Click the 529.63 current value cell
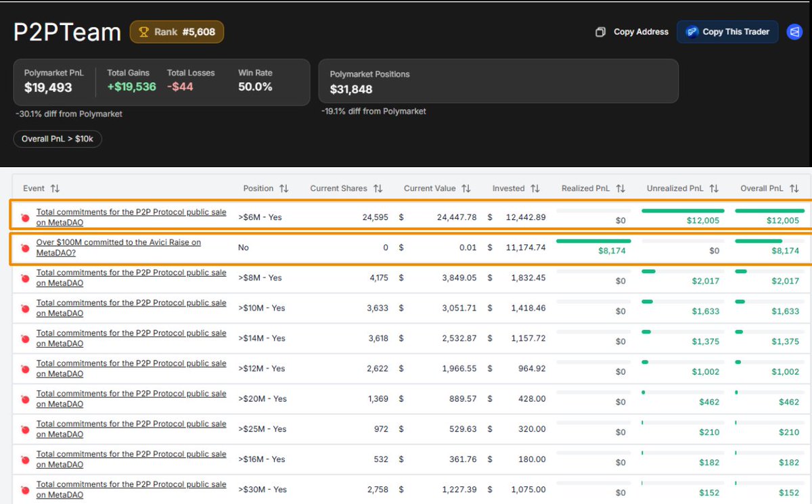812x504 pixels. pos(464,429)
